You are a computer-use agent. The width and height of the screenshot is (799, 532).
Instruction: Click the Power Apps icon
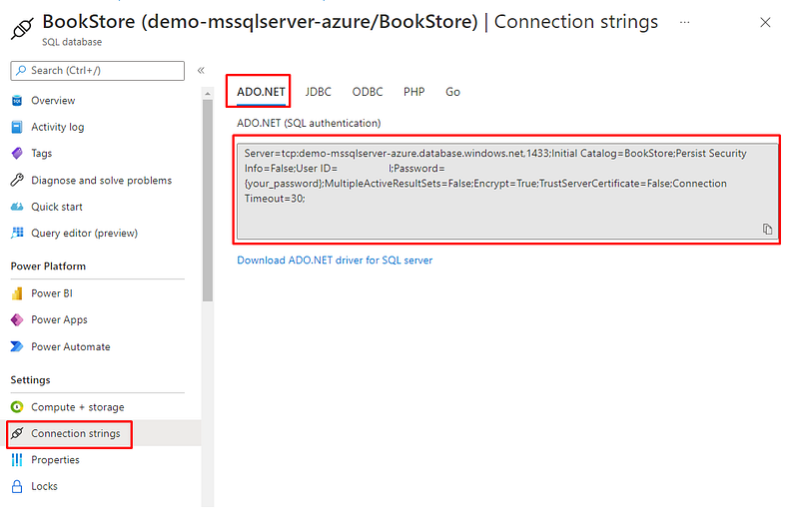17,319
